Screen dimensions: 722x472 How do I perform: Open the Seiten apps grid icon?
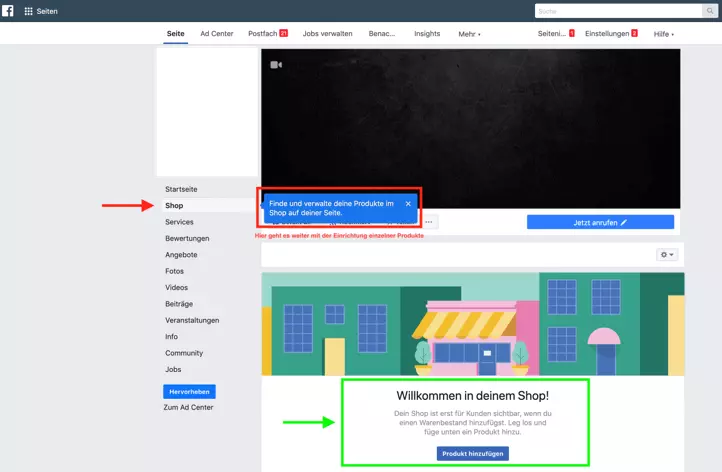[29, 11]
